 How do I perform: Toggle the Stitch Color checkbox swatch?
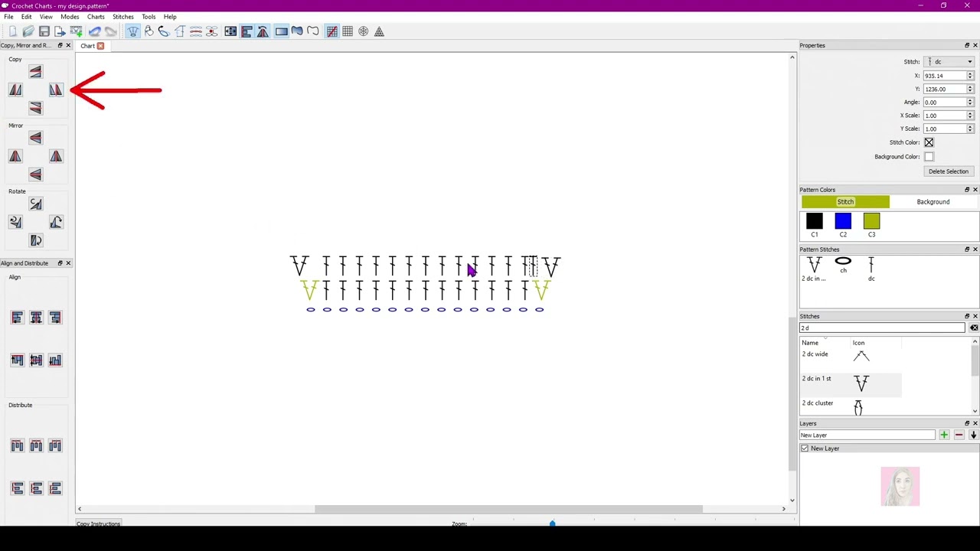[929, 142]
